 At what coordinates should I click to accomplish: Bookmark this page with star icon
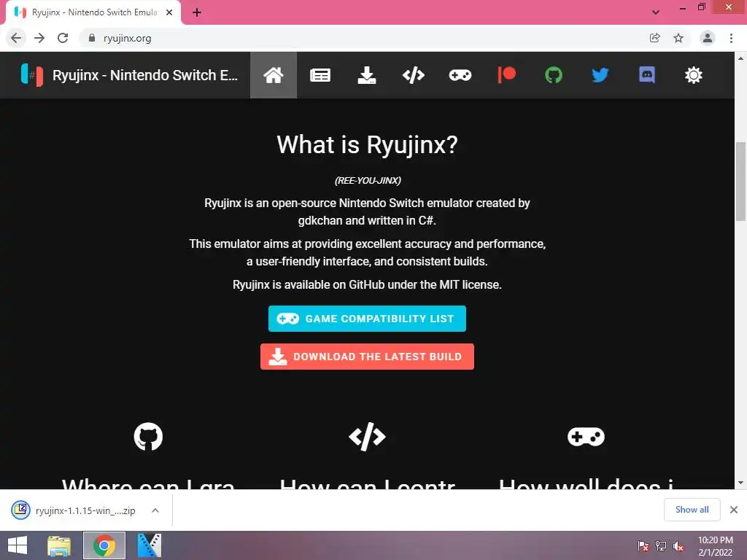(678, 38)
